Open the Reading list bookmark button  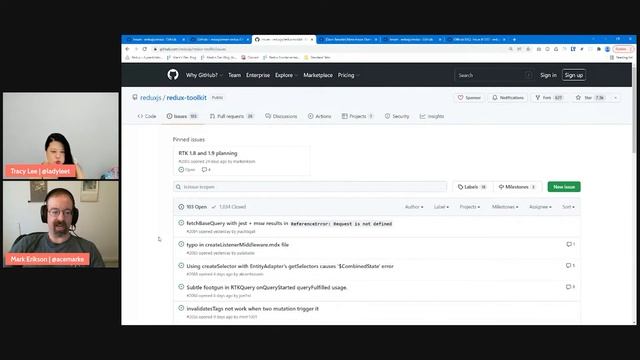pos(621,58)
